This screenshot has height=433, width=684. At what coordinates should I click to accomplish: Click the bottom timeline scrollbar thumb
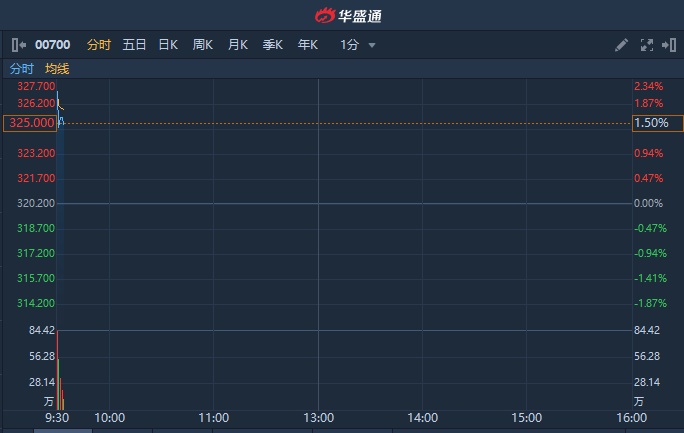[62, 430]
